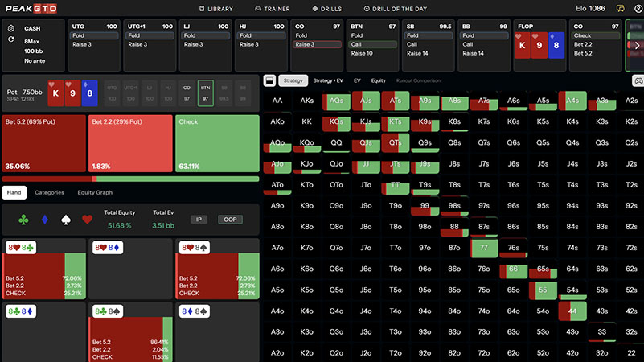Open the chat feedback icon
Viewport: 644px width, 362px height.
(x=620, y=9)
